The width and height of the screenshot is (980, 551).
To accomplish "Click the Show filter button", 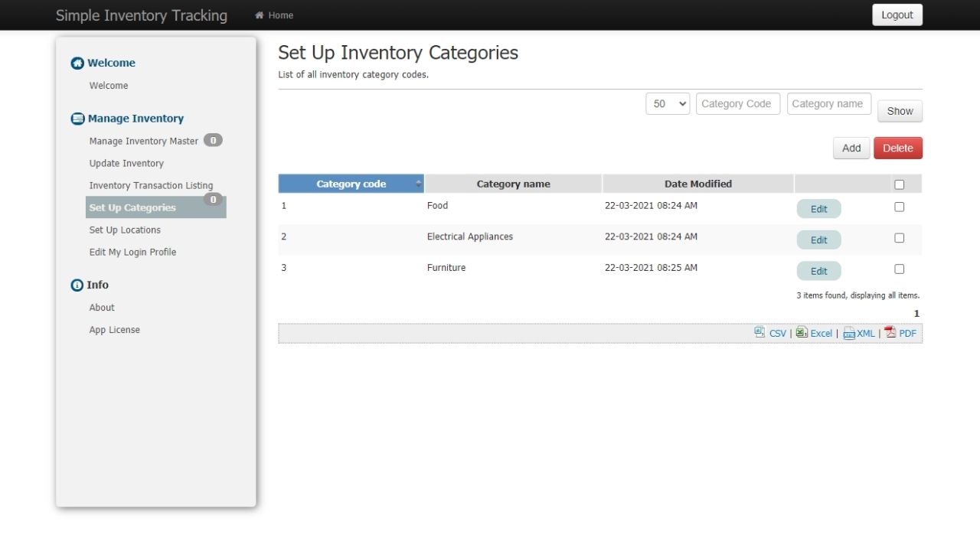I will coord(900,111).
